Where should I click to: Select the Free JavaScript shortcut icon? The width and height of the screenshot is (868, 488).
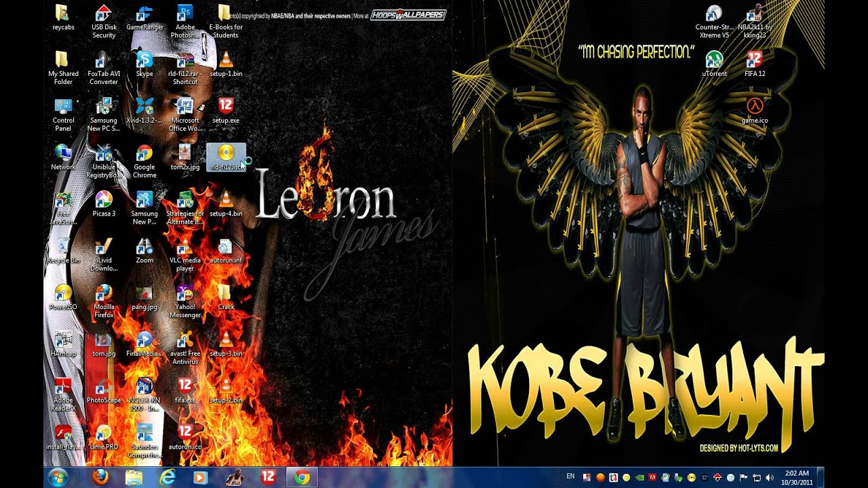(63, 208)
